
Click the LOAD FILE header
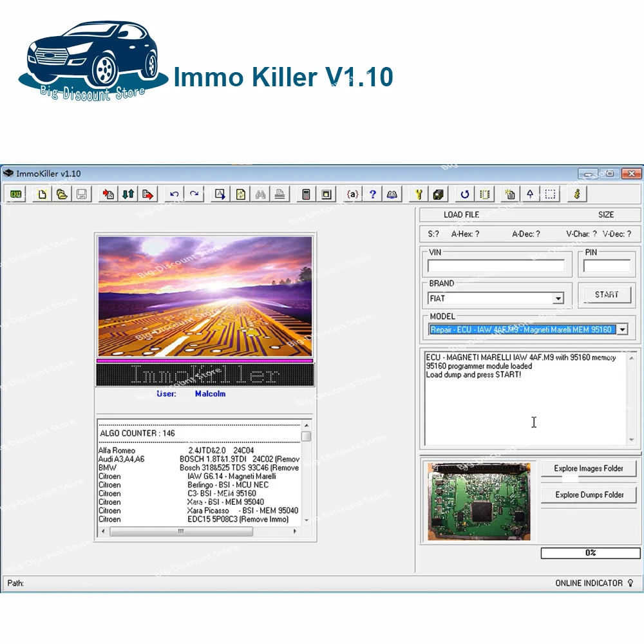(461, 215)
